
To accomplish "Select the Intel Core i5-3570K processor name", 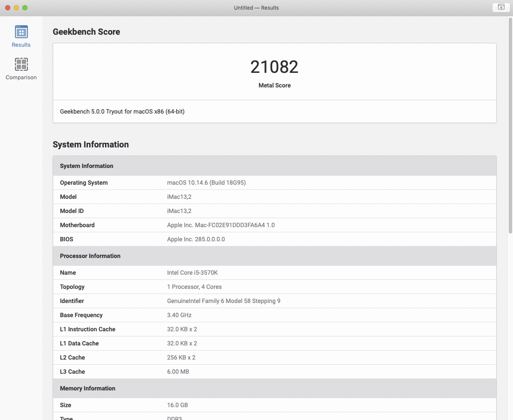I will [x=192, y=273].
